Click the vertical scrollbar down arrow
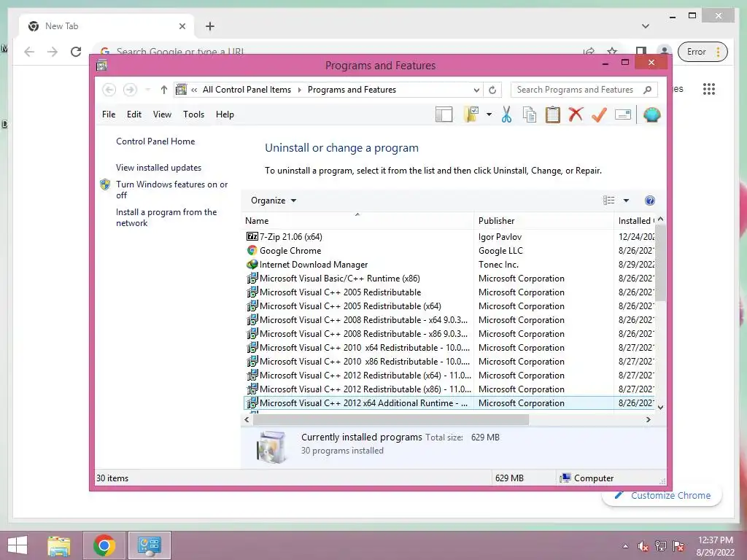The height and width of the screenshot is (560, 747). click(660, 407)
